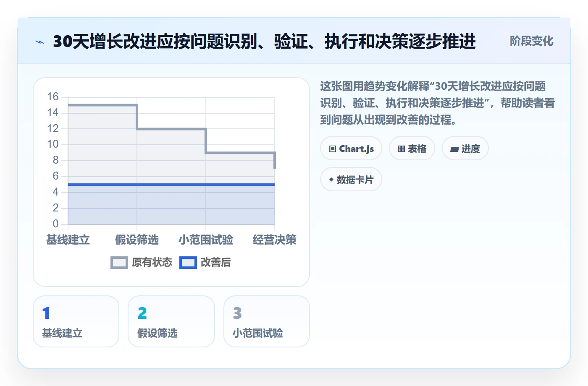Select the 数据卡片 tag
588x386 pixels.
(x=351, y=180)
